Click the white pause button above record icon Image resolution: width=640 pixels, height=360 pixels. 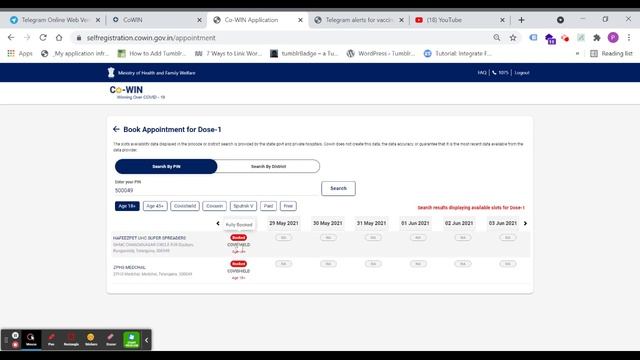point(15,335)
